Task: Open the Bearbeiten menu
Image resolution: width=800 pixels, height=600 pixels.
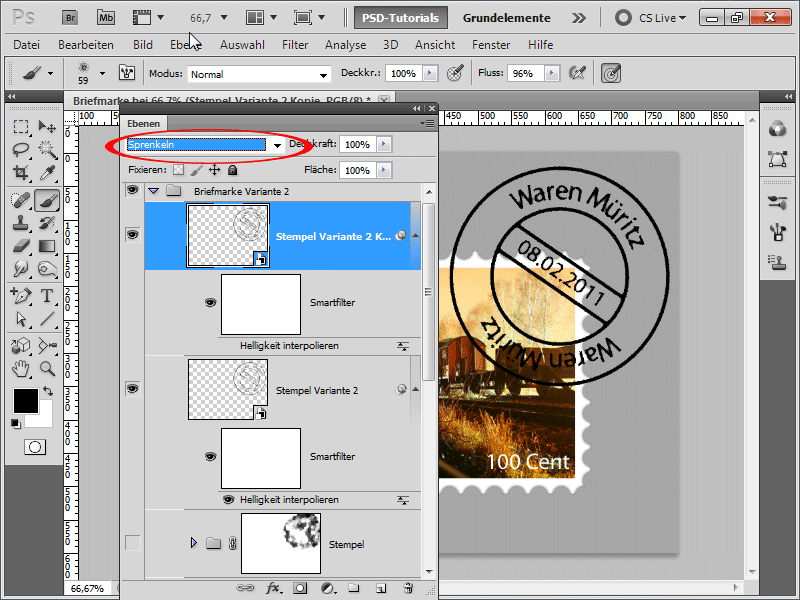Action: (x=86, y=45)
